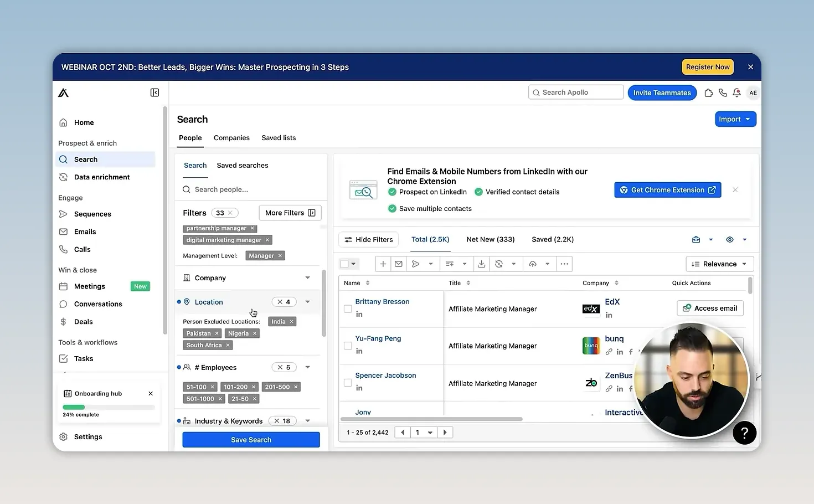Screen dimensions: 814x504
Task: Collapse the # Employees filter chevron
Action: (x=308, y=367)
